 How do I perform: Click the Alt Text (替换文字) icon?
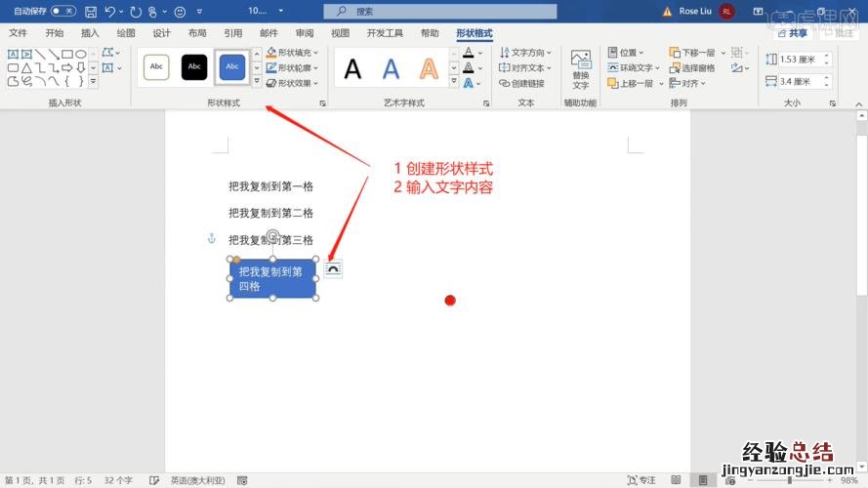click(580, 68)
